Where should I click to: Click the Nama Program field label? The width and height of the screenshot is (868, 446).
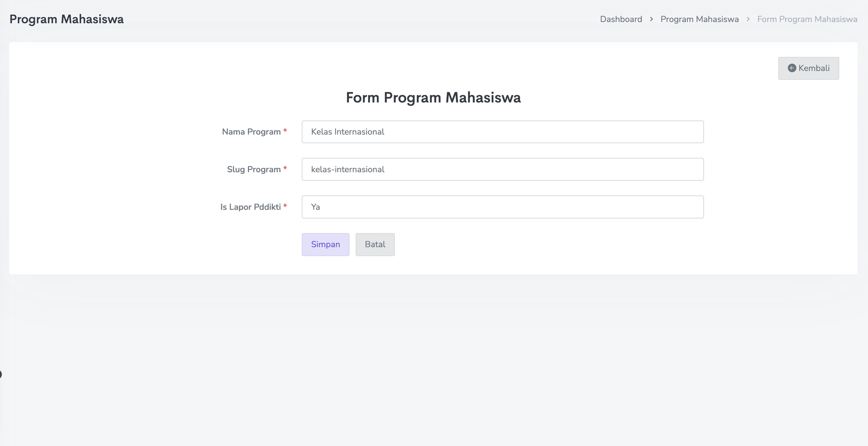click(x=251, y=132)
